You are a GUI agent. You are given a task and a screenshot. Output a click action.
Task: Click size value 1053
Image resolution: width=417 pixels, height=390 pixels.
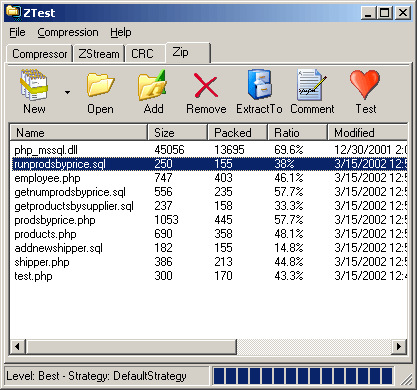pos(166,220)
